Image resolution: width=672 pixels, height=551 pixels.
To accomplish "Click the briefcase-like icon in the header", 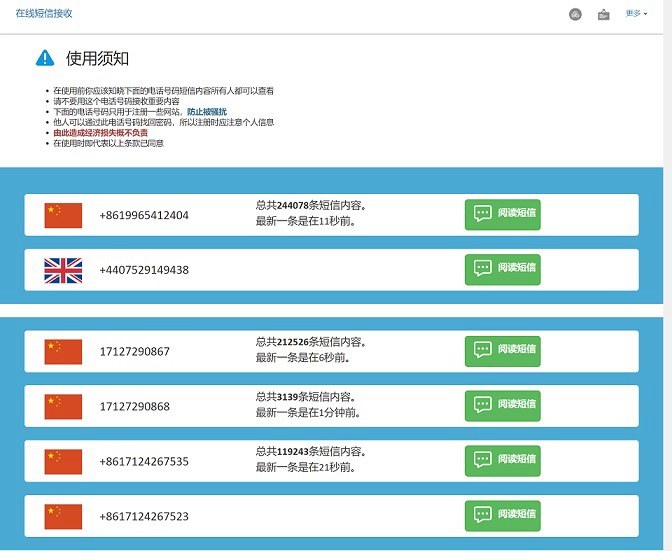I will (603, 15).
